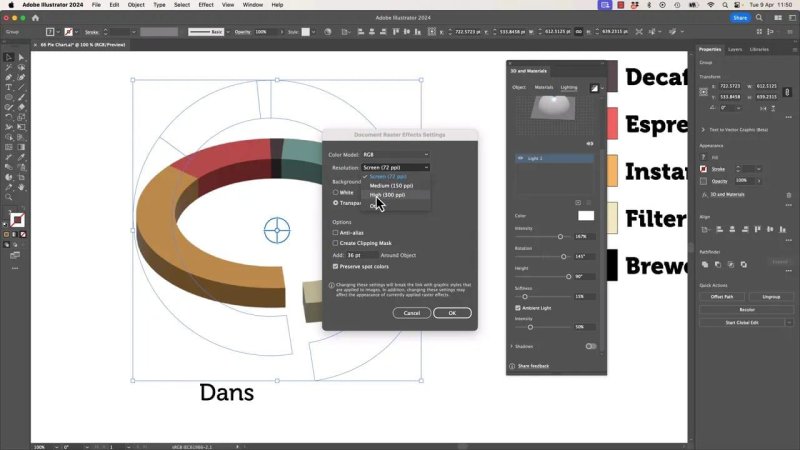Click the Home icon
Image resolution: width=800 pixels, height=450 pixels.
pos(35,18)
